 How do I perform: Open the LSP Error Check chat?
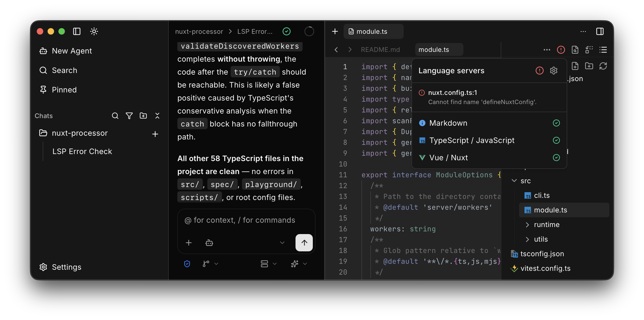82,151
